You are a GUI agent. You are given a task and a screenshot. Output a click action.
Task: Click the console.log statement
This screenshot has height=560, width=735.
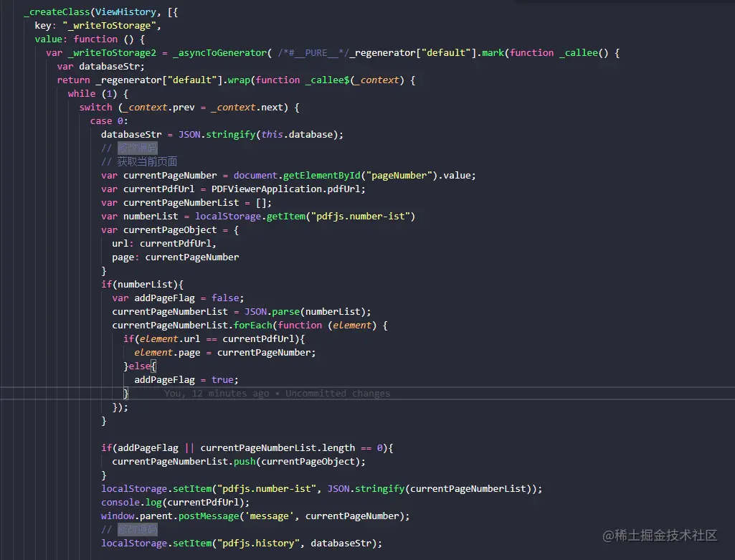coord(175,502)
